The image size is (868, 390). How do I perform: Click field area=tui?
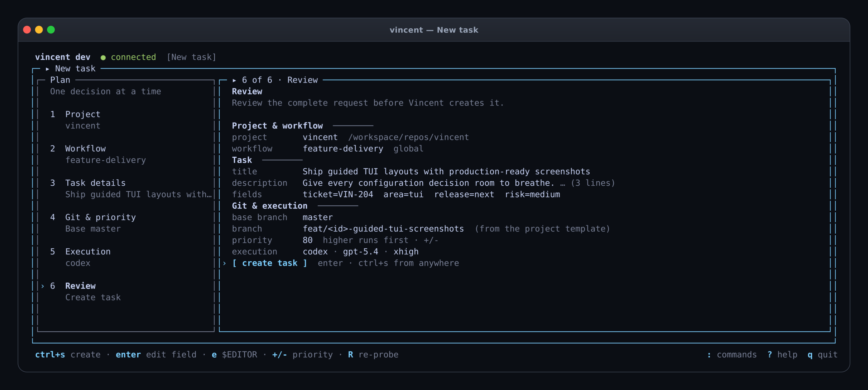click(x=403, y=194)
